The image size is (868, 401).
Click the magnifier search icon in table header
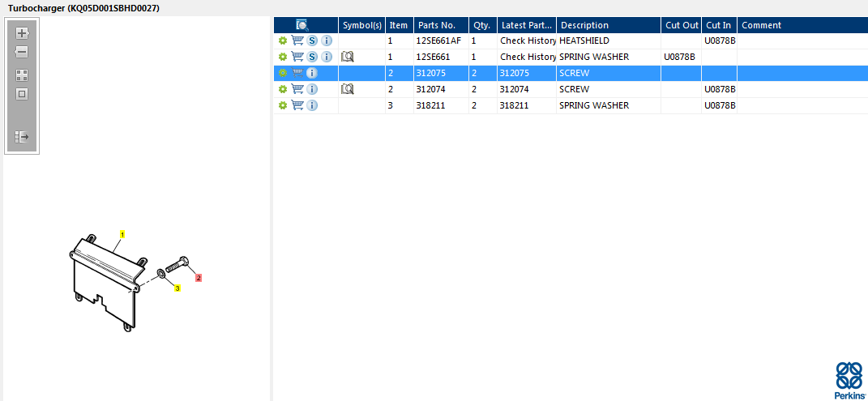coord(302,25)
